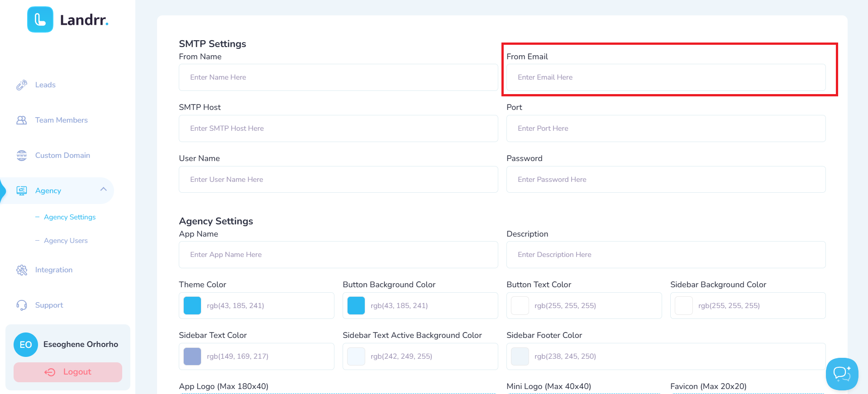The height and width of the screenshot is (394, 868).
Task: Focus the User Name input
Action: click(x=339, y=180)
